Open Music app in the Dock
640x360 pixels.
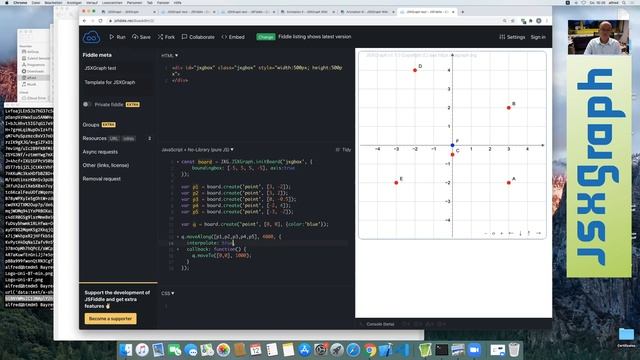point(142,350)
